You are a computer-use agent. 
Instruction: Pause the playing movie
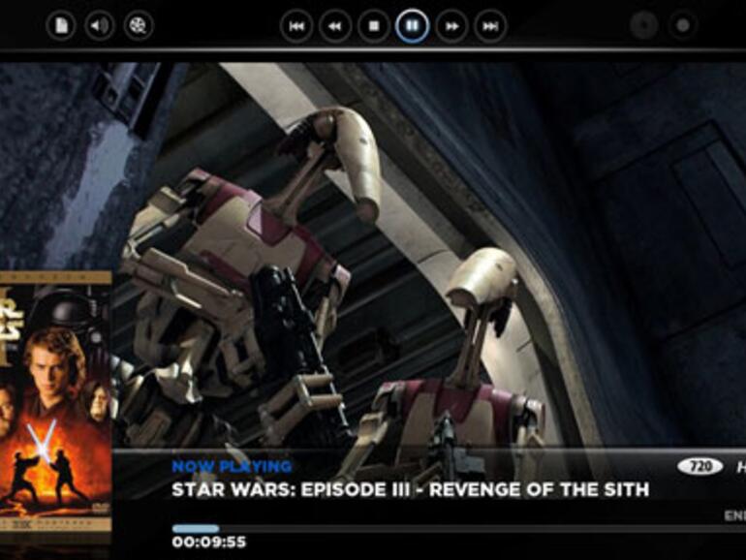413,26
